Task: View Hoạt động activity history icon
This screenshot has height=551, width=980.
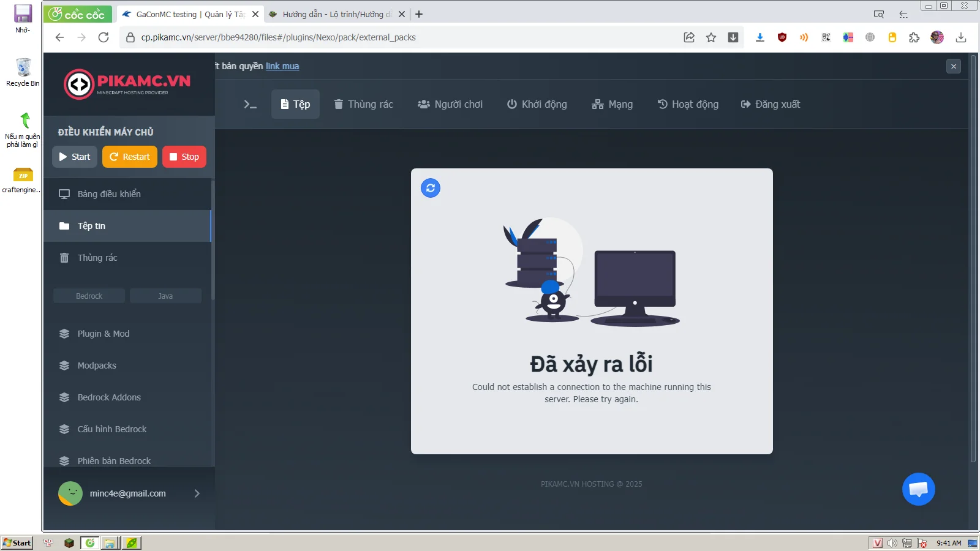Action: [663, 104]
